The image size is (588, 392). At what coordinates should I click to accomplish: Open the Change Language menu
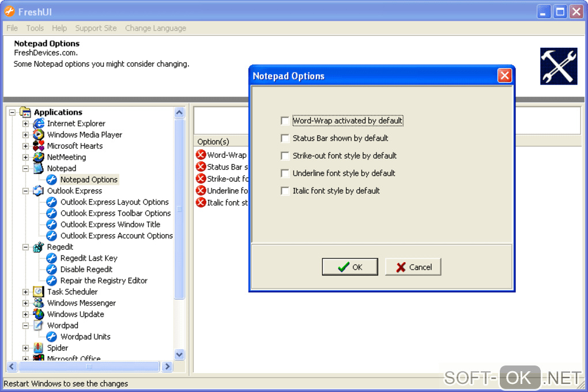coord(156,28)
